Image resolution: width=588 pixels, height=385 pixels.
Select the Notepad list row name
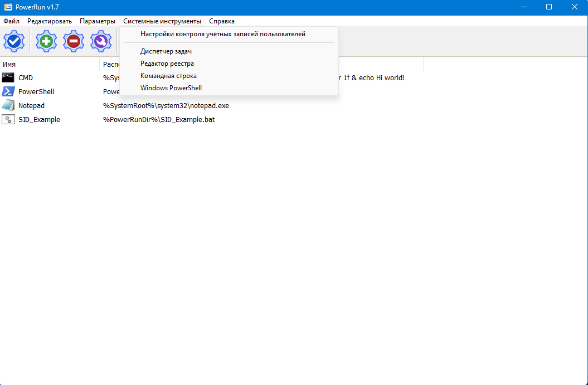[x=32, y=106]
